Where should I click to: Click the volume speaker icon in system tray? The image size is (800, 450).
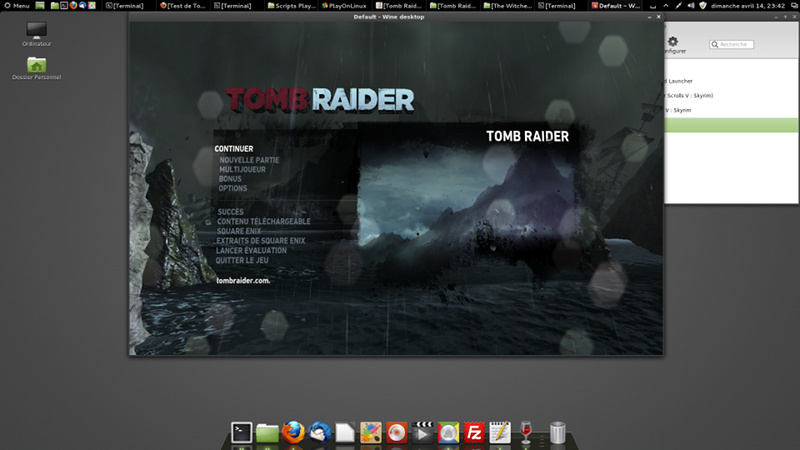pyautogui.click(x=691, y=6)
